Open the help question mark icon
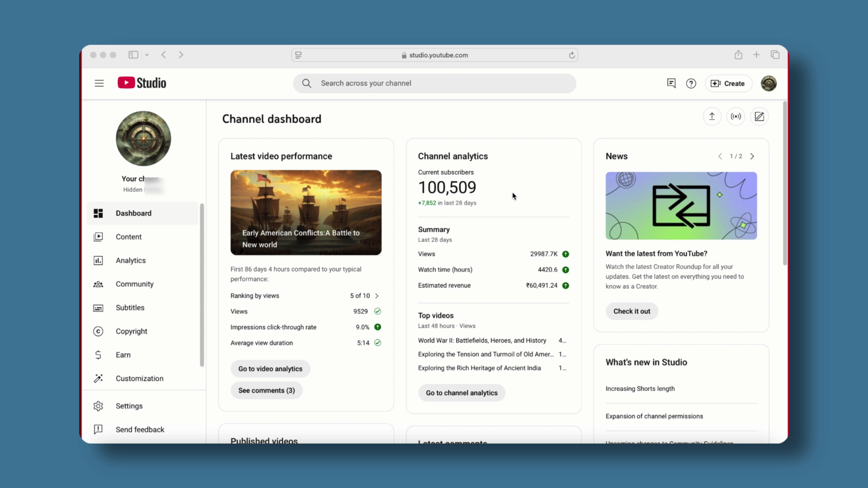This screenshot has height=488, width=868. [691, 84]
